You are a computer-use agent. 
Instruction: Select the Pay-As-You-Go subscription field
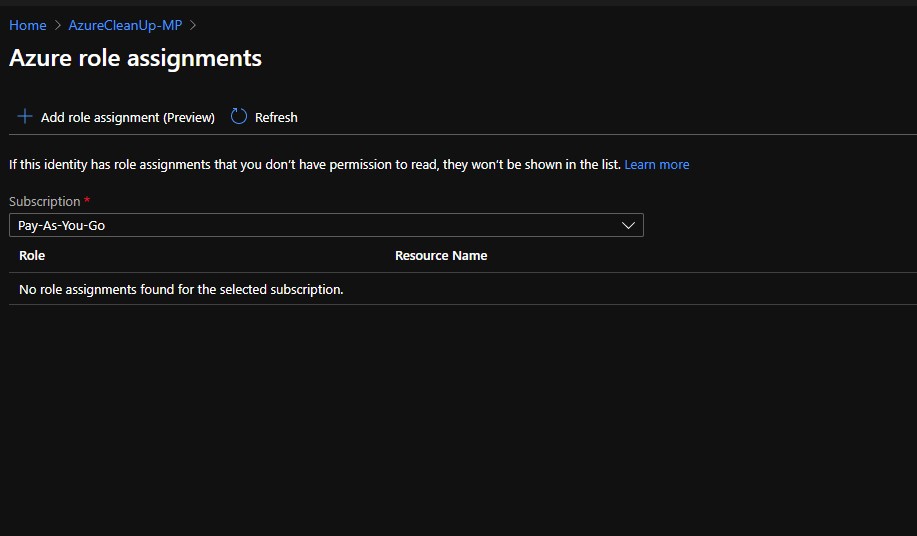[326, 225]
